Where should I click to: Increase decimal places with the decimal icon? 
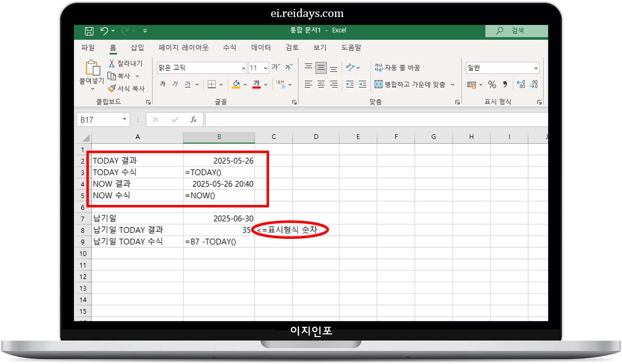coord(521,84)
